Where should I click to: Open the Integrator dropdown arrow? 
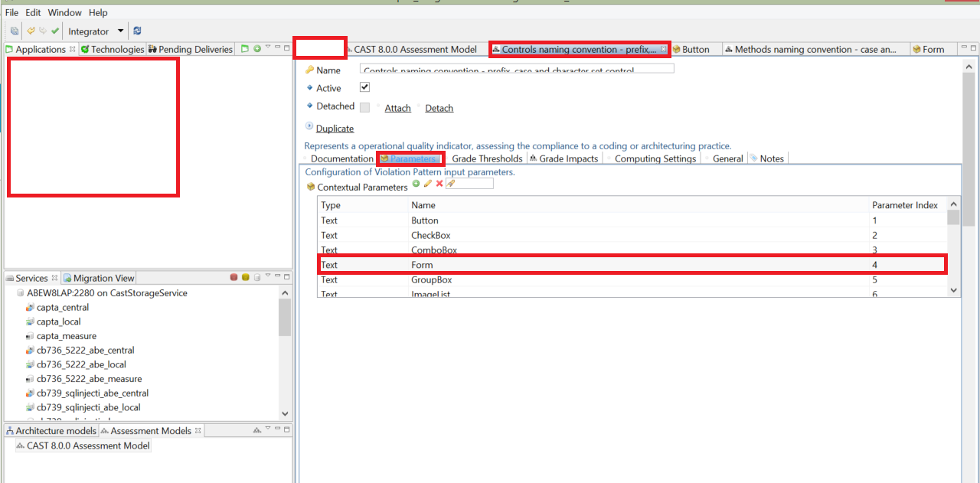pyautogui.click(x=120, y=31)
